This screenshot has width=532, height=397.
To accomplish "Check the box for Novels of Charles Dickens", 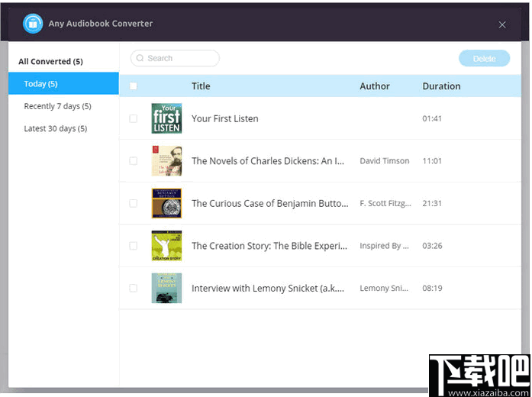I will point(134,161).
